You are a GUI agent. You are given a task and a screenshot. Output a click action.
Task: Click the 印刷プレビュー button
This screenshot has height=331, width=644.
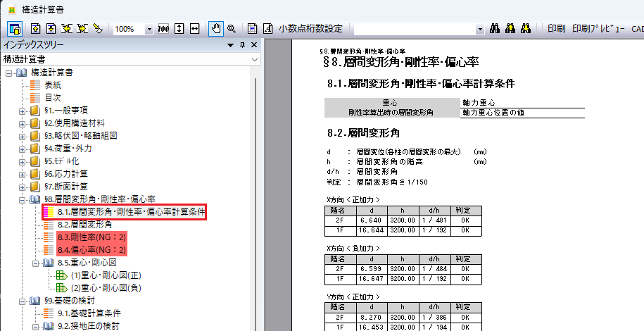pyautogui.click(x=598, y=29)
